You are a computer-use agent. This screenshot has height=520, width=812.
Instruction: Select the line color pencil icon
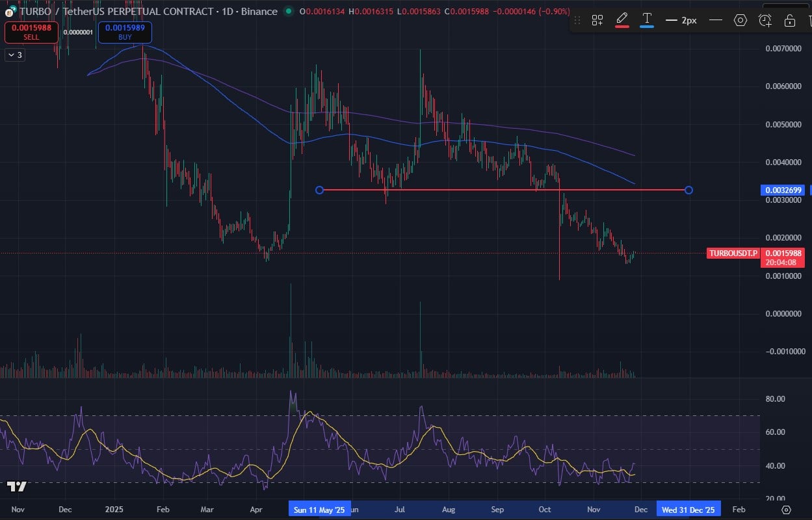(x=622, y=18)
